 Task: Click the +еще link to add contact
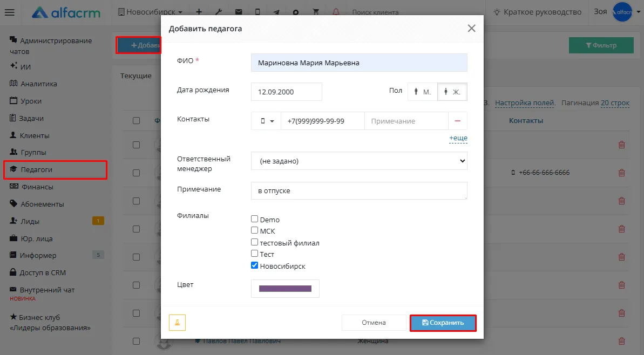458,138
